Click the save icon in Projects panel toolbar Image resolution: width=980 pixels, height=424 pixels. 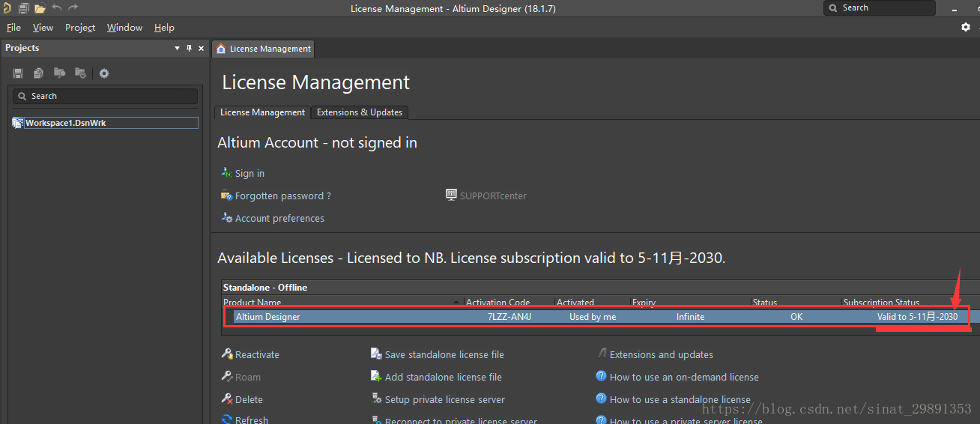pyautogui.click(x=18, y=73)
